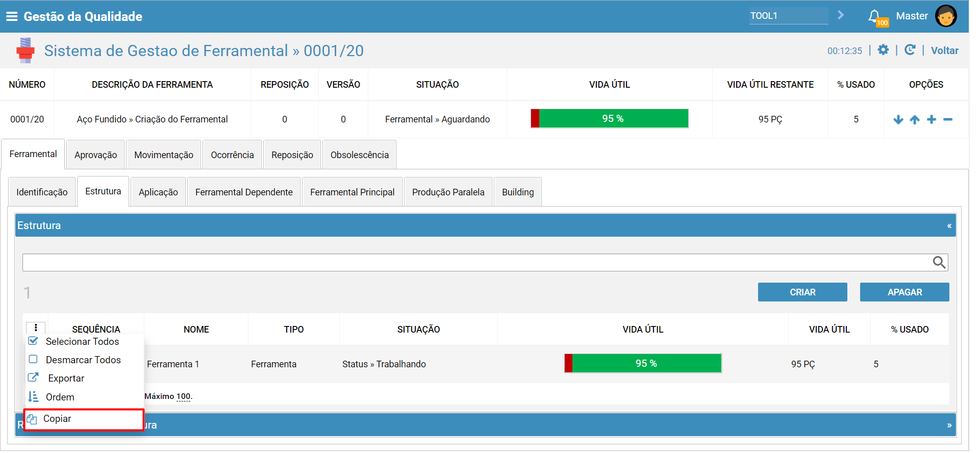Viewport: 980px width, 453px height.
Task: Click the 95 % bar in top row
Action: coord(610,118)
